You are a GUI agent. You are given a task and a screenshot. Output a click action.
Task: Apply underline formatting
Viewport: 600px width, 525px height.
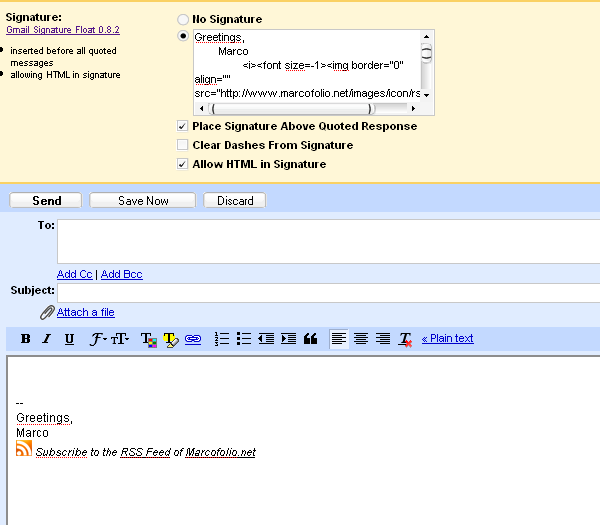(x=69, y=339)
